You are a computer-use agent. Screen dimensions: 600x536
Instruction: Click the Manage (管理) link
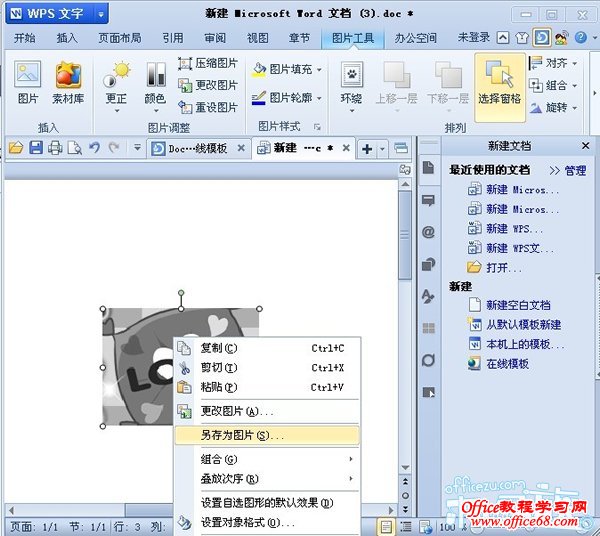(x=568, y=171)
